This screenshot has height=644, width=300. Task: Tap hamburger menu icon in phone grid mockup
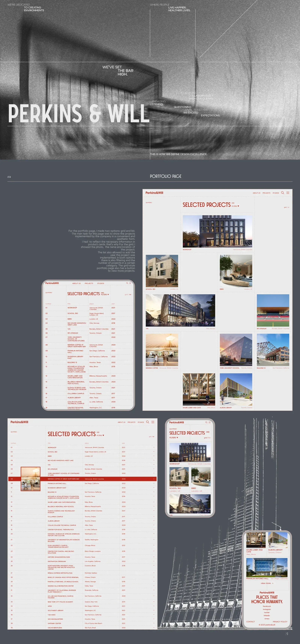pos(210,422)
